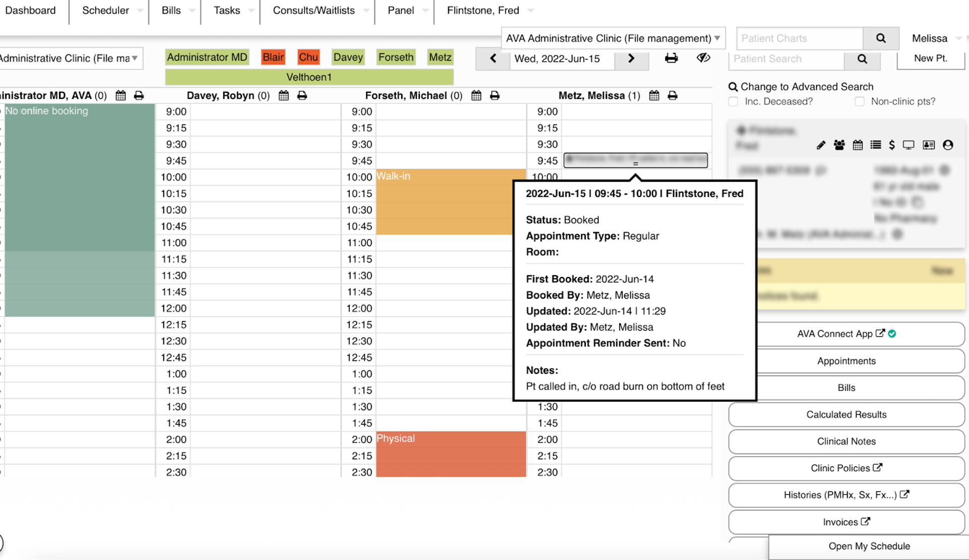Screen dimensions: 969x560
Task: Open the AVA Administrative Clinic dropdown
Action: tap(613, 38)
